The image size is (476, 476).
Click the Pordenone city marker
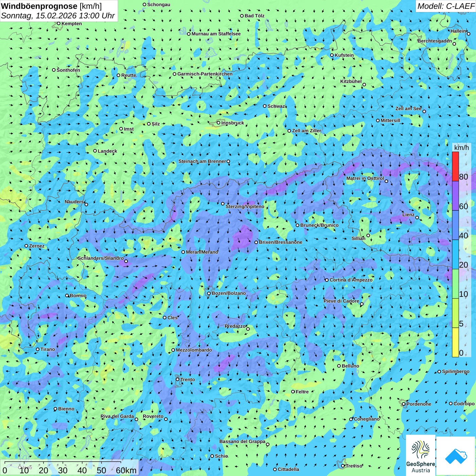404,404
